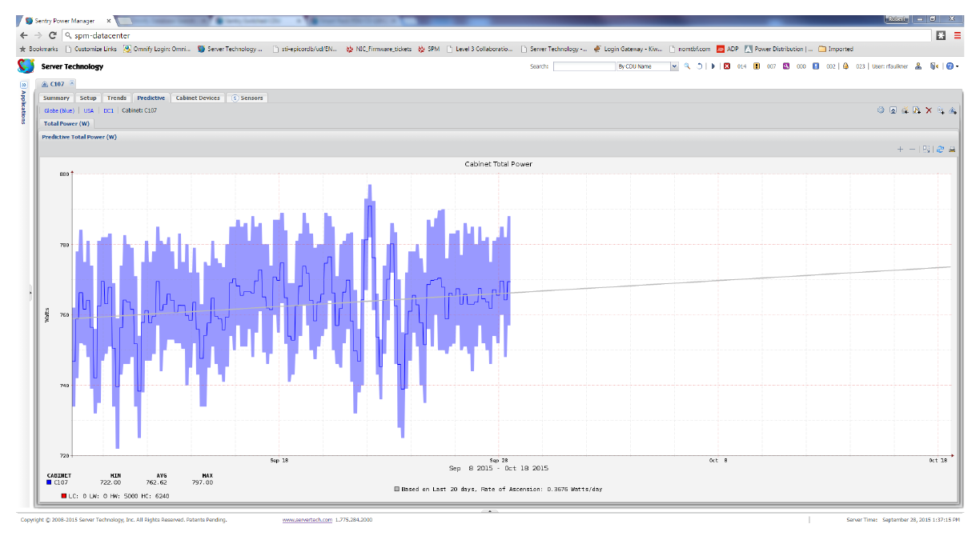Screen dimensions: 980x544
Task: Switch to the Trends tab
Action: tap(117, 98)
